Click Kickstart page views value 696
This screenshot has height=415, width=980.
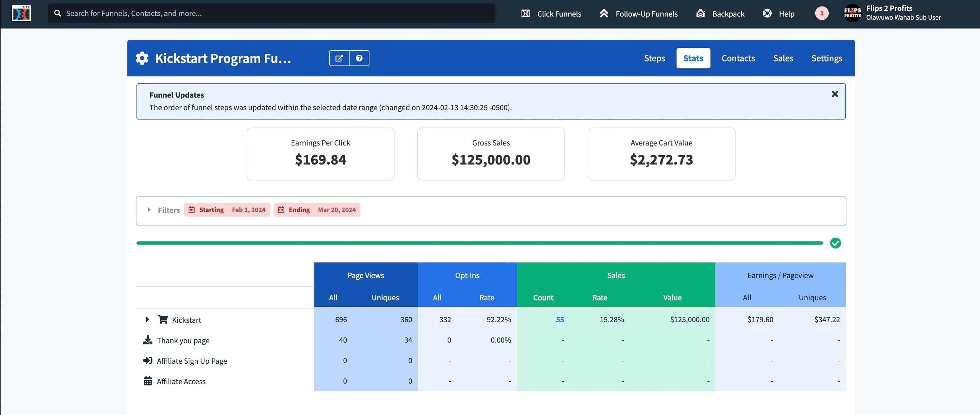(x=341, y=320)
